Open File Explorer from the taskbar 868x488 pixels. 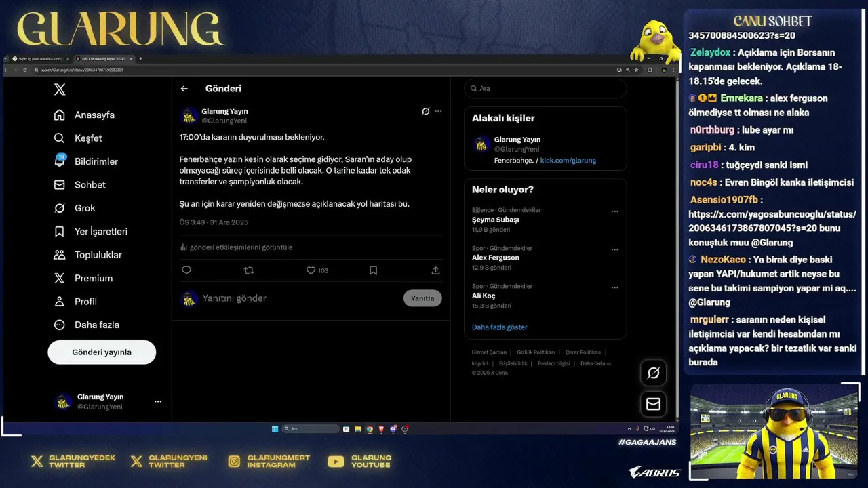(358, 429)
